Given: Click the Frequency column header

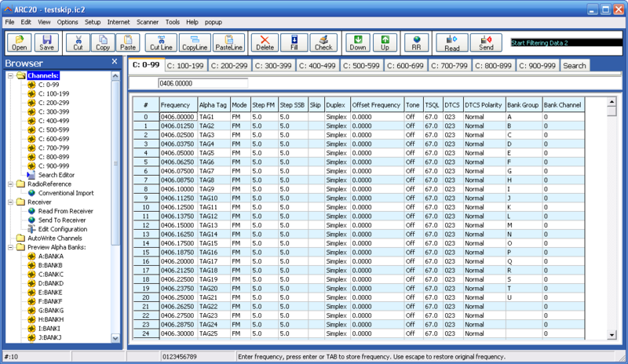Looking at the screenshot, I should 178,105.
